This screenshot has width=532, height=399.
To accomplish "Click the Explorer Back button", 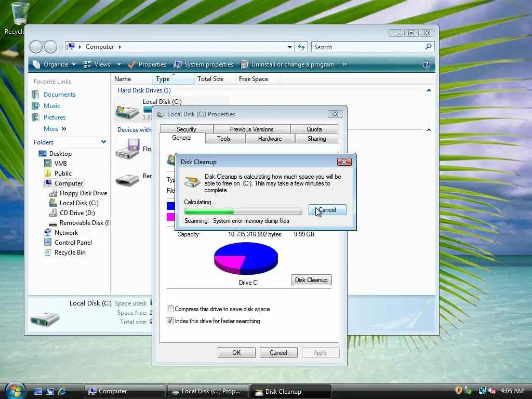I will 36,47.
